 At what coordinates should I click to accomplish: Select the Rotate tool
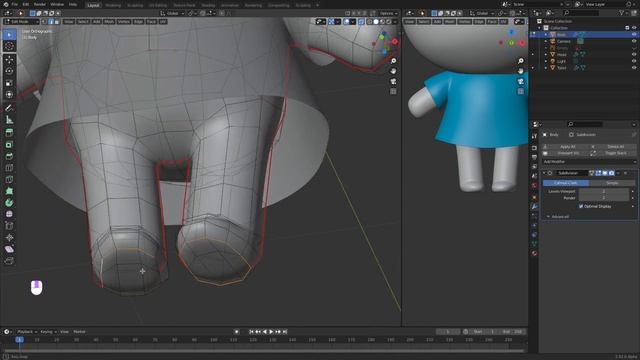tap(9, 71)
